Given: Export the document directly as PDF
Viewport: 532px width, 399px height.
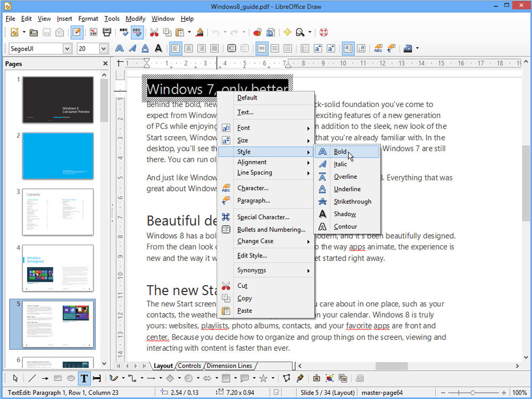Looking at the screenshot, I should [x=93, y=32].
